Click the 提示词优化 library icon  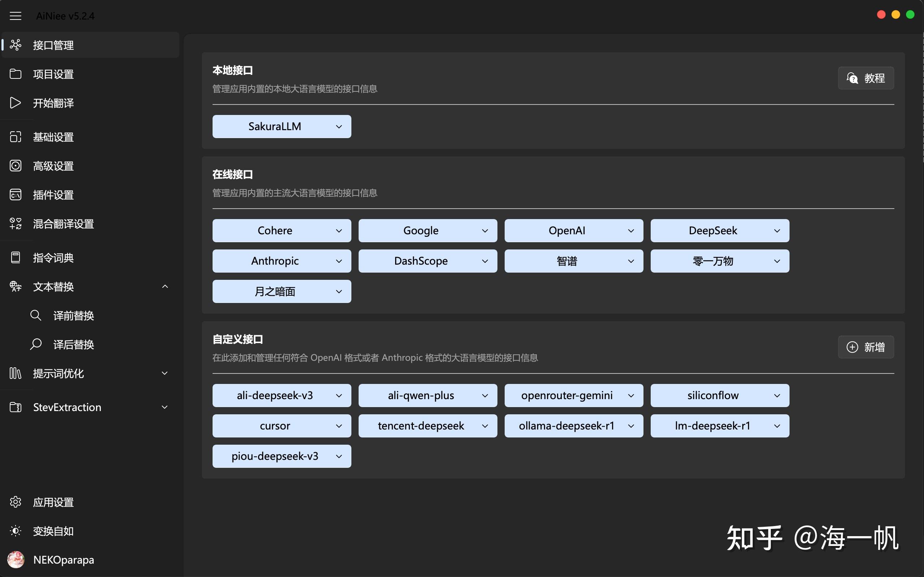click(x=15, y=373)
